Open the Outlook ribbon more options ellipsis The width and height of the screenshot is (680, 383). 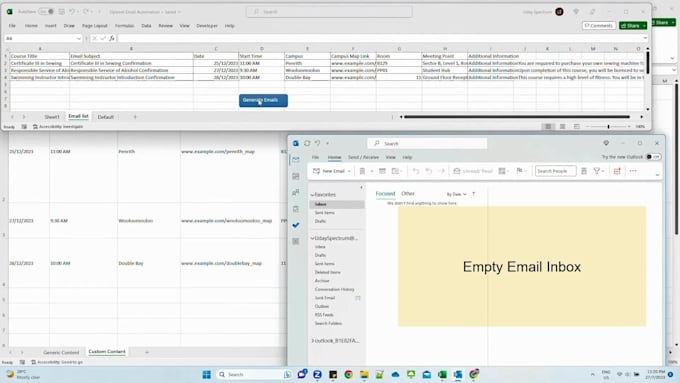pyautogui.click(x=633, y=171)
